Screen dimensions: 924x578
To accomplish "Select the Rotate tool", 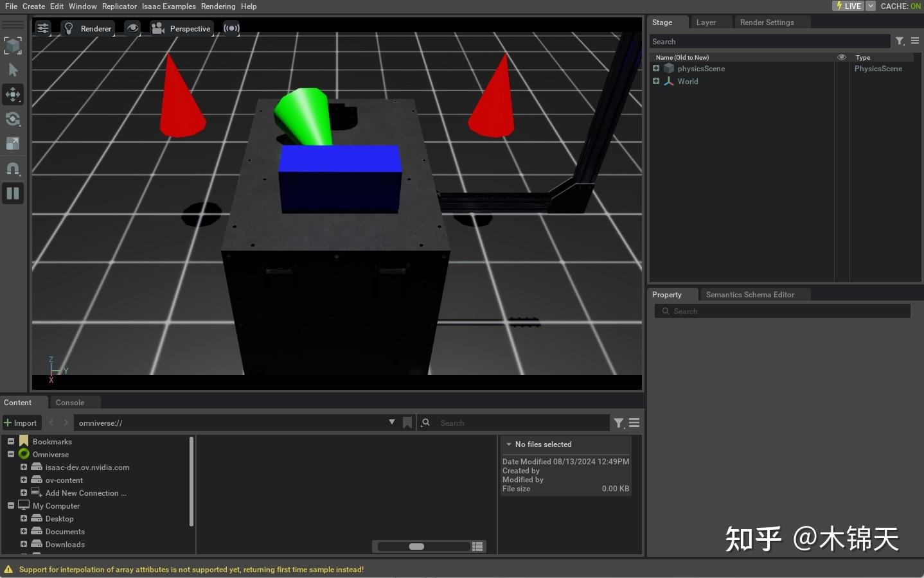I will tap(13, 119).
